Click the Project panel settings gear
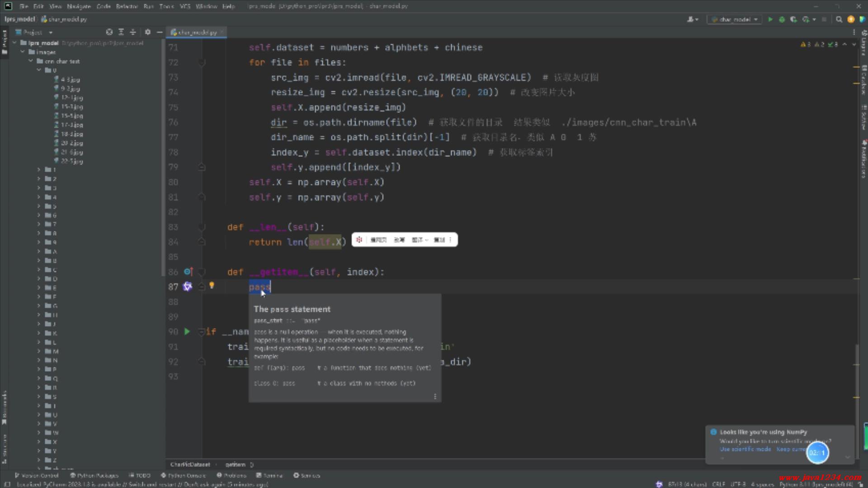The image size is (868, 488). (147, 32)
